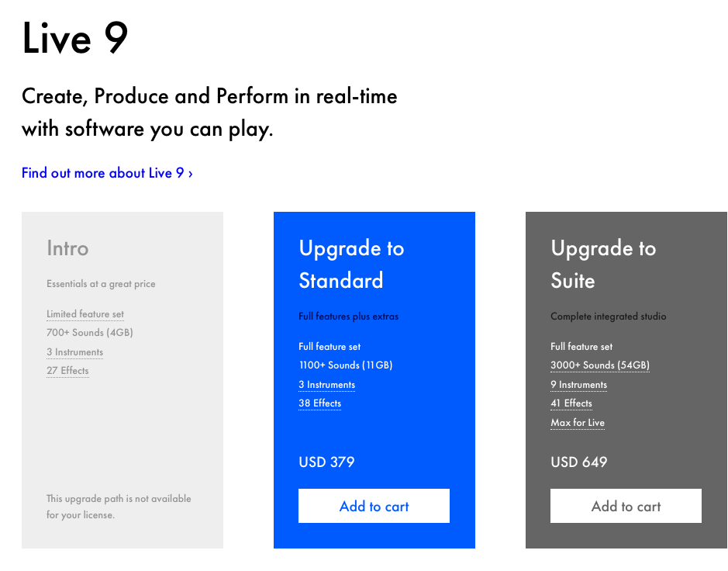Open the '9 Instruments' link
The image size is (728, 571).
pyautogui.click(x=578, y=385)
